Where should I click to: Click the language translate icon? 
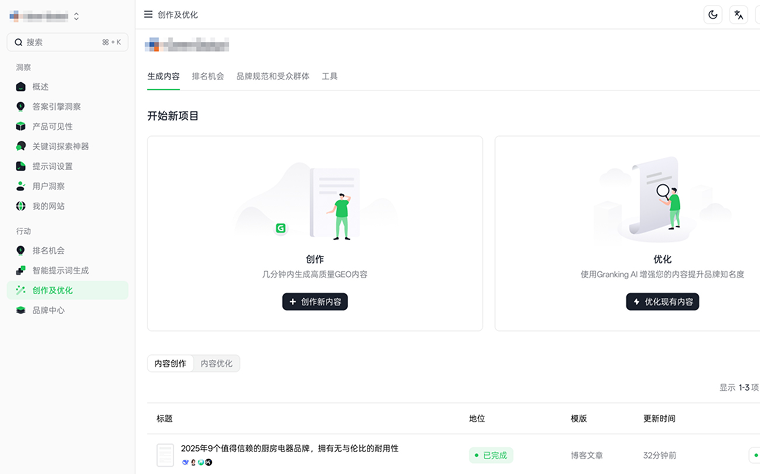click(x=739, y=14)
